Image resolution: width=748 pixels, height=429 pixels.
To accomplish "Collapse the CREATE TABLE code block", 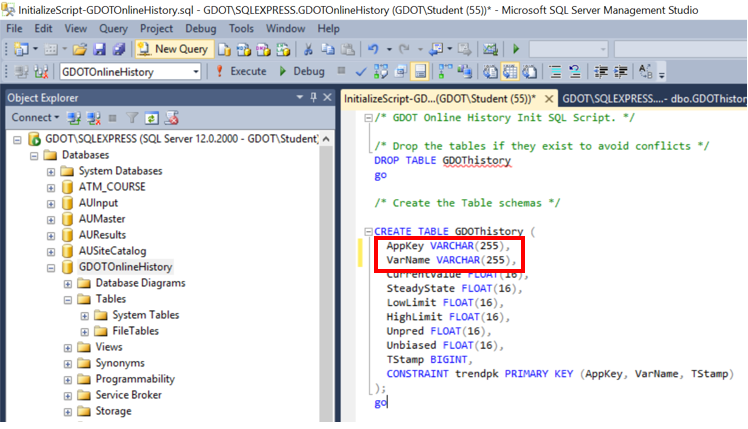I will click(368, 231).
